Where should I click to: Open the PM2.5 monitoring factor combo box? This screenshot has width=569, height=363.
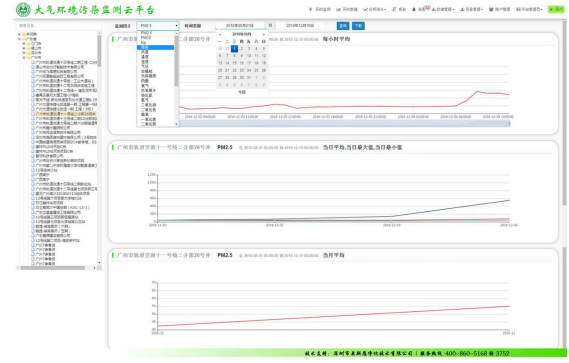tap(158, 26)
